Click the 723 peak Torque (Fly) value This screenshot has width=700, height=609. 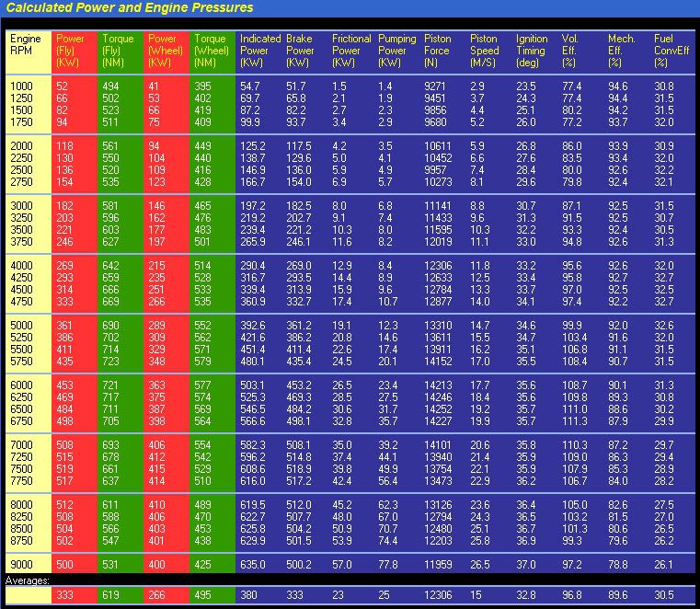[x=109, y=362]
